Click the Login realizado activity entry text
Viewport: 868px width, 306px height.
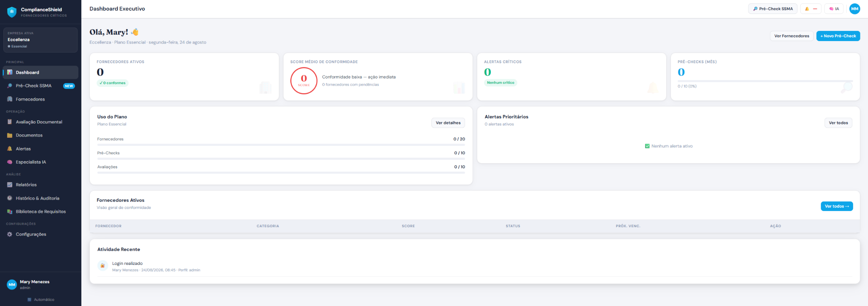127,264
